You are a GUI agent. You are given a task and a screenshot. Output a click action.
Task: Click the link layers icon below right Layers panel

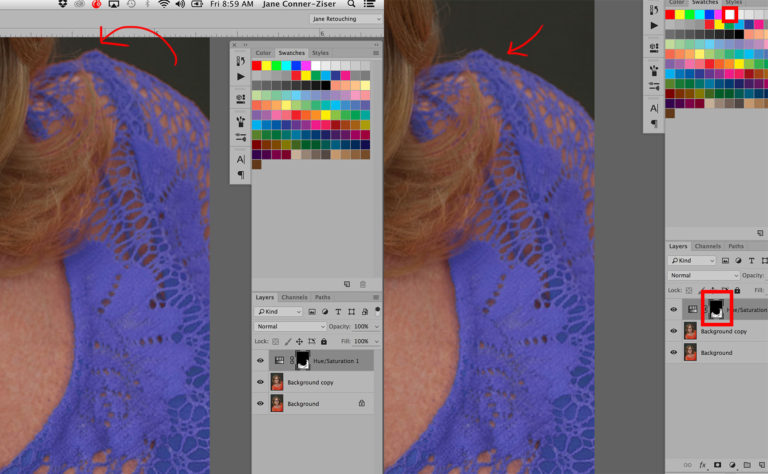click(688, 465)
